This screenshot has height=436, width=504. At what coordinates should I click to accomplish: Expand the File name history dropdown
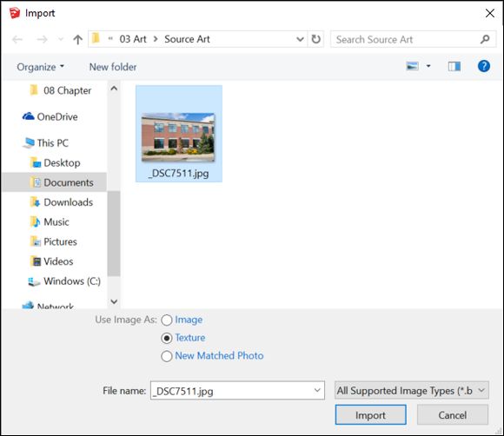317,390
